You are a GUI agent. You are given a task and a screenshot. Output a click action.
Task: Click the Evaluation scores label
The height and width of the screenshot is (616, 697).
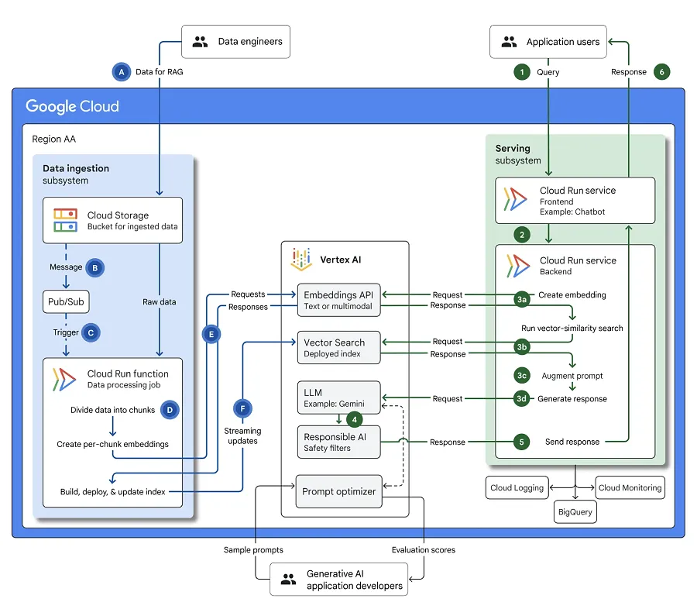[x=423, y=549]
